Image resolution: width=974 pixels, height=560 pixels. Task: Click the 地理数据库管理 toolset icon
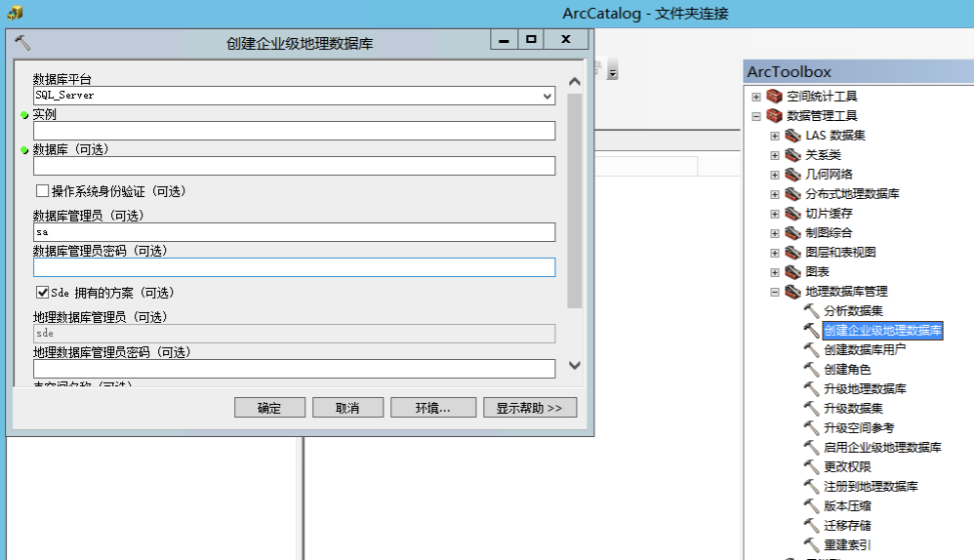pos(792,291)
